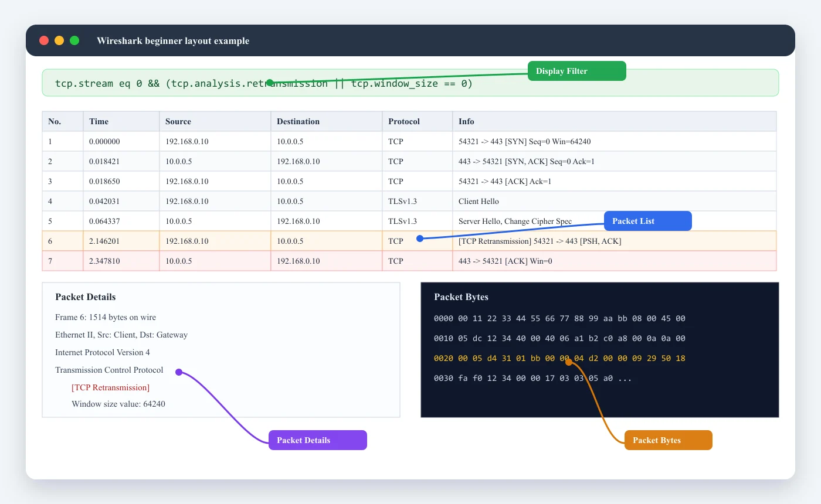
Task: Select time value 0.042031
Action: (x=104, y=201)
